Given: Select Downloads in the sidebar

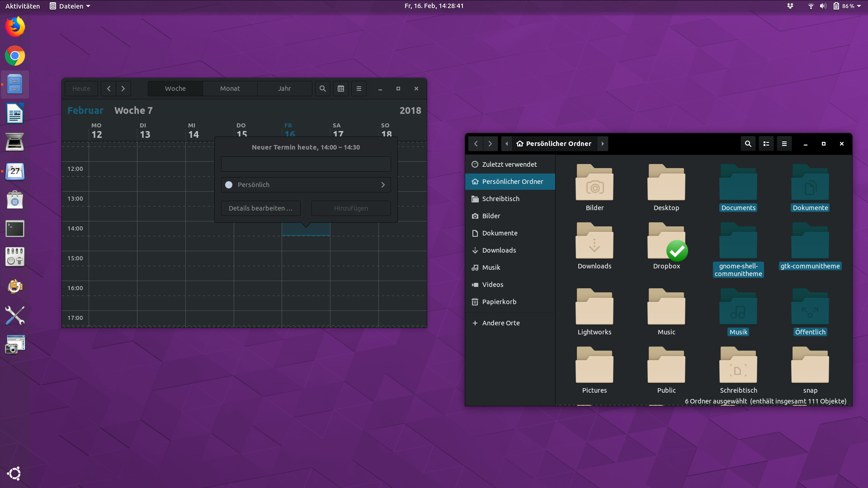Looking at the screenshot, I should (499, 250).
